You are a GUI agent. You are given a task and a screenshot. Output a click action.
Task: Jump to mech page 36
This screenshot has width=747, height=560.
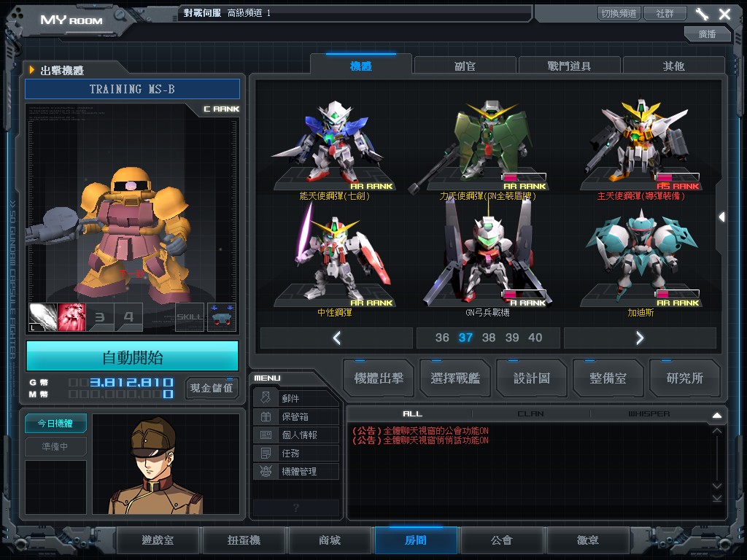[x=442, y=338]
